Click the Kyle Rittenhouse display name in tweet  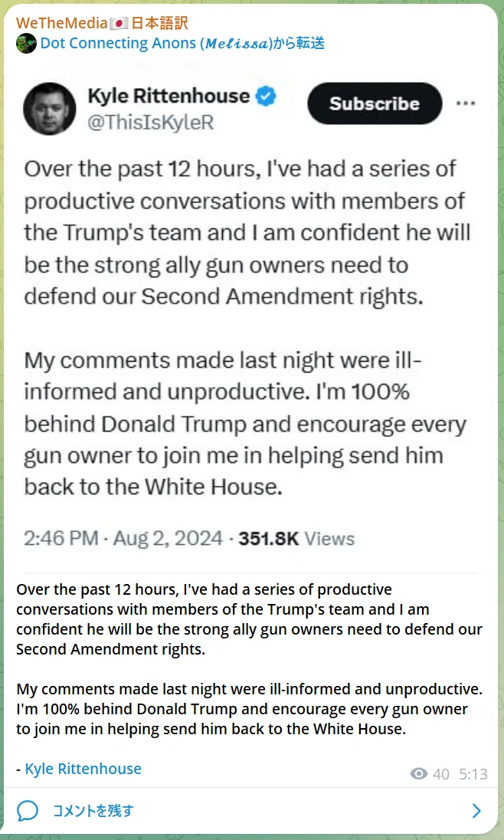pos(169,97)
